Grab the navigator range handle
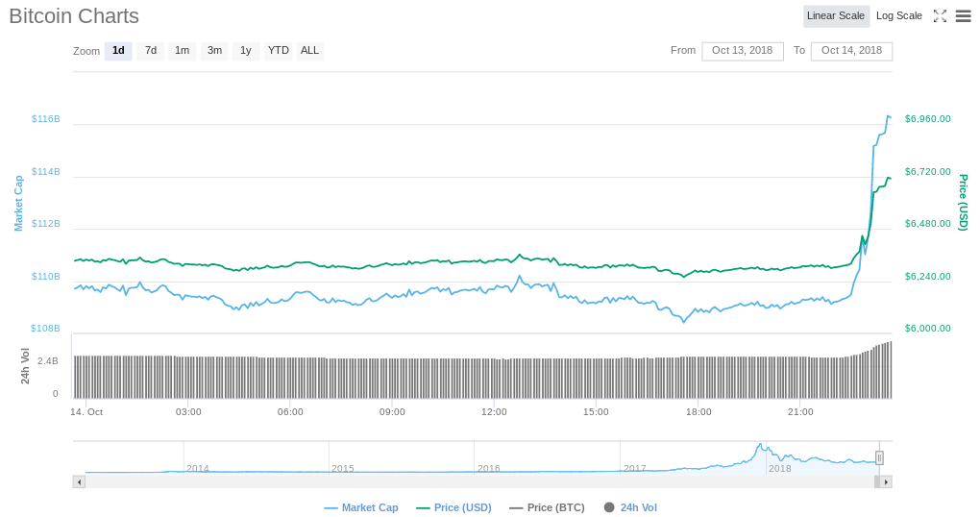This screenshot has height=517, width=980. pos(879,458)
